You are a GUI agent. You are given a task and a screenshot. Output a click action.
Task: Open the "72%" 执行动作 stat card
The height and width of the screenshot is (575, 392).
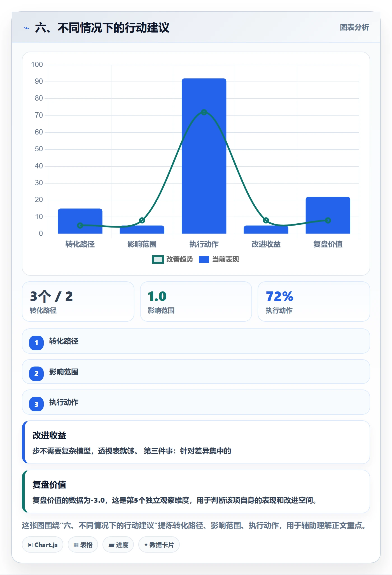(x=314, y=302)
